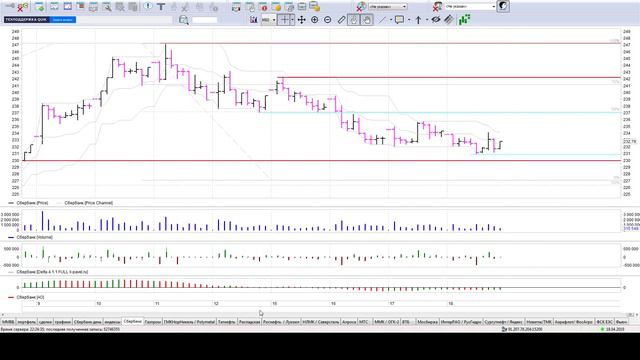The image size is (640, 360).
Task: Select the pencil edit tool
Action: tap(341, 20)
